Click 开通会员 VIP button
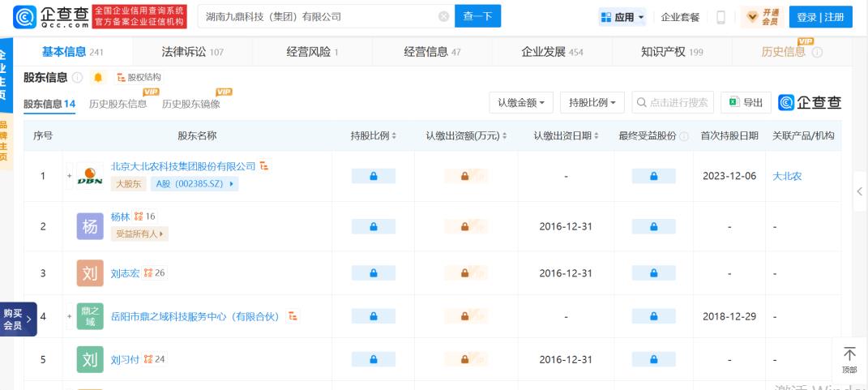 click(762, 17)
